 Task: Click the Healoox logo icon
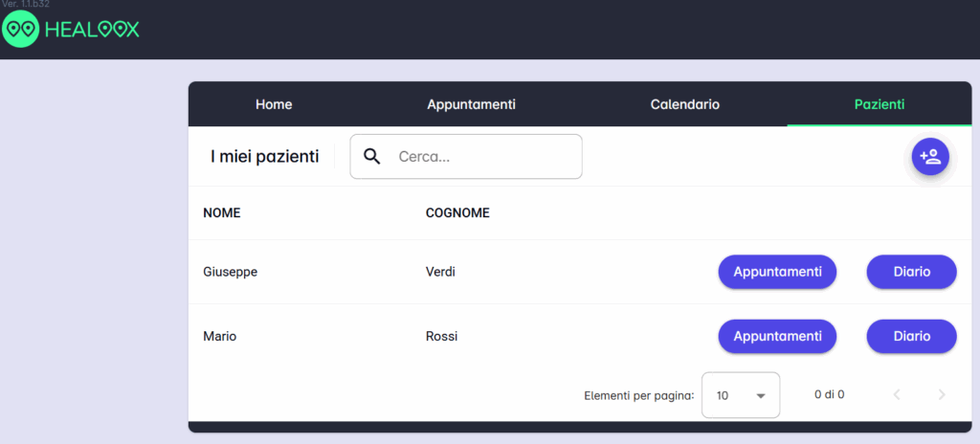tap(21, 29)
